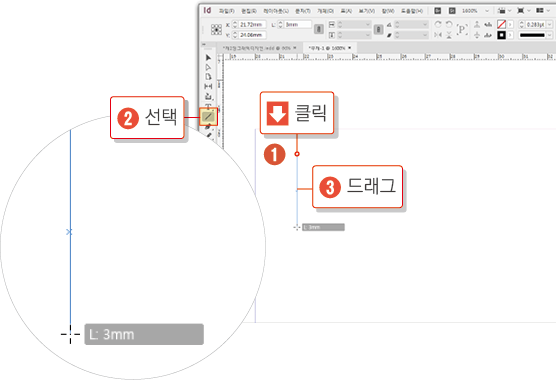Select the Content Collector tool

click(208, 96)
